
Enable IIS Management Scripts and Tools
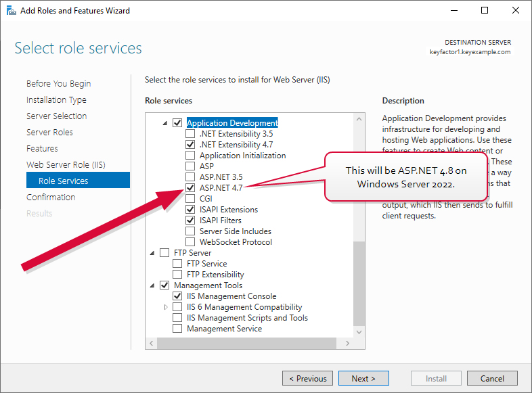tap(178, 318)
